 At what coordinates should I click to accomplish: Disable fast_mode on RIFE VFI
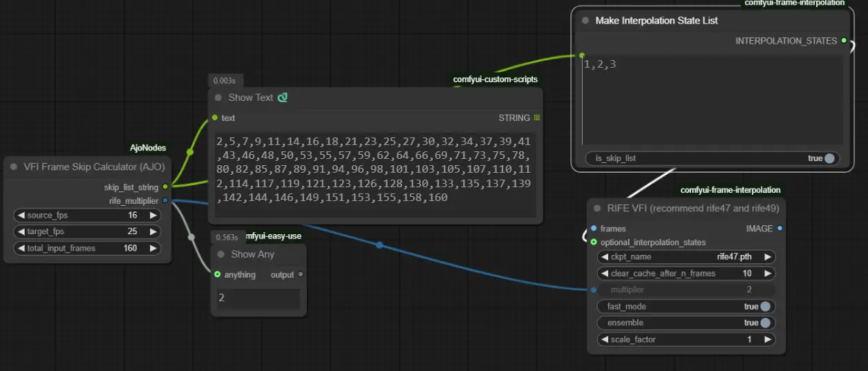(765, 307)
